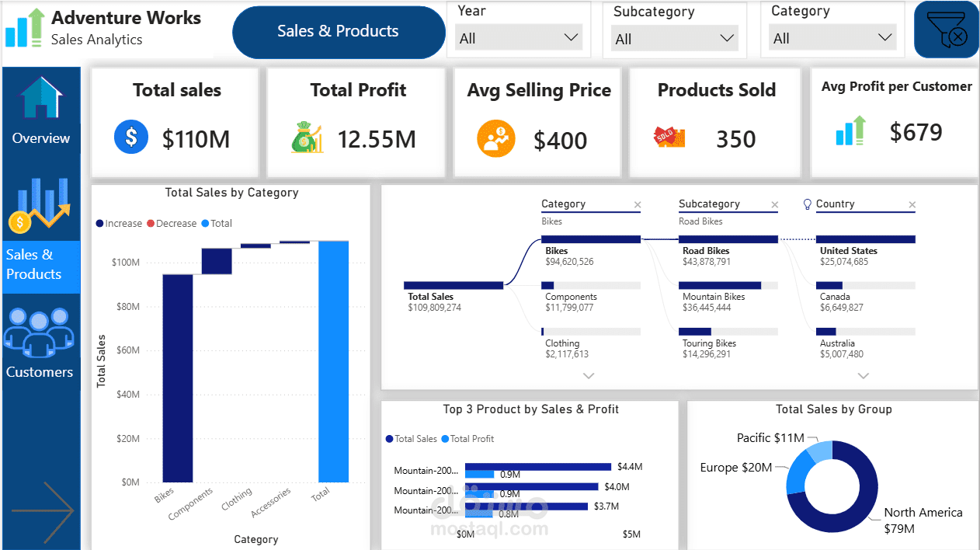Click the clear filters funnel icon
The image size is (980, 550).
tap(947, 30)
